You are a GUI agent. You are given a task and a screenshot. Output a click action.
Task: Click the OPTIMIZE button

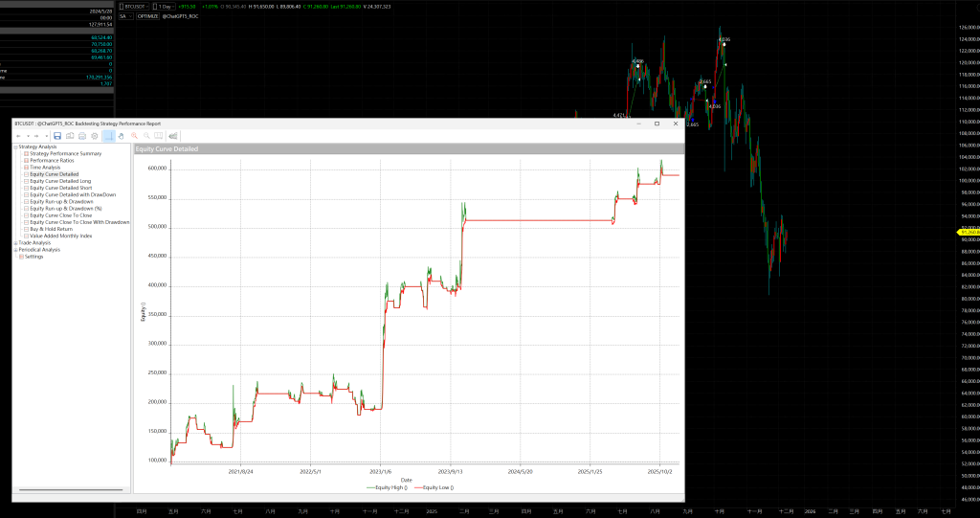pyautogui.click(x=147, y=16)
